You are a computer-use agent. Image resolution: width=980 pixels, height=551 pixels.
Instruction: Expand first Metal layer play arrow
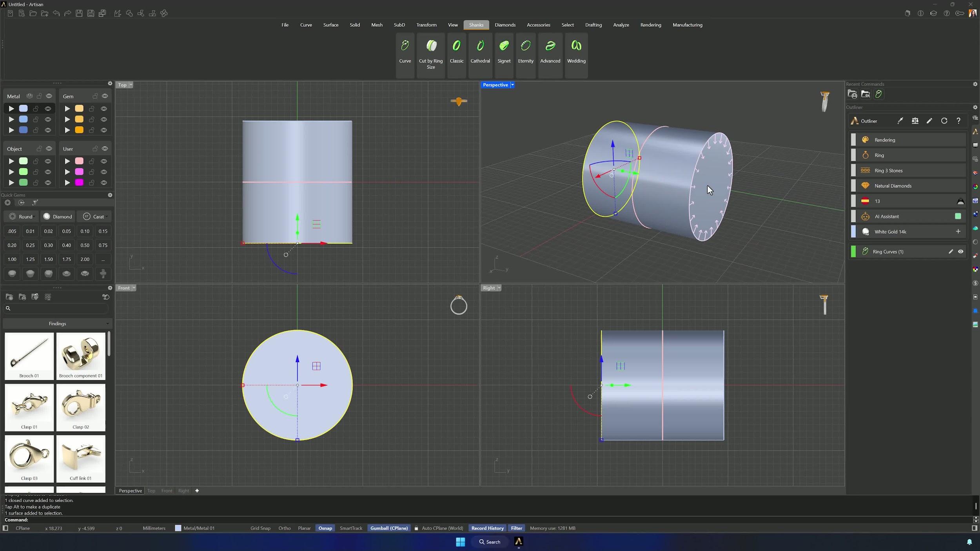(x=11, y=109)
